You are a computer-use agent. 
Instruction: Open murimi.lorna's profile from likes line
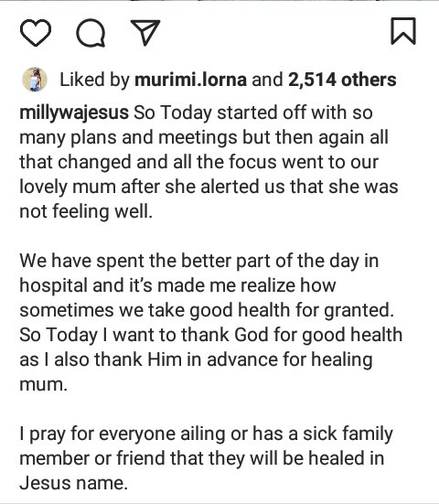click(x=190, y=80)
